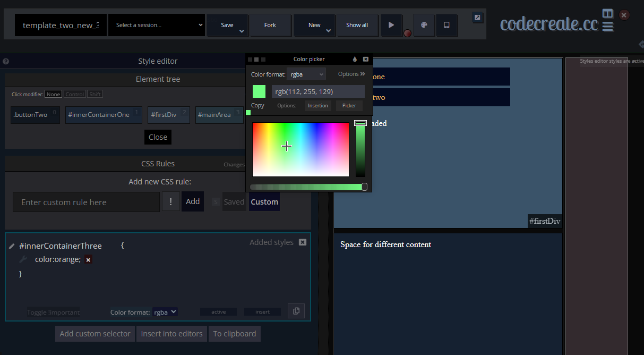Click the Space for different content text
Image resolution: width=644 pixels, height=355 pixels.
click(x=385, y=244)
